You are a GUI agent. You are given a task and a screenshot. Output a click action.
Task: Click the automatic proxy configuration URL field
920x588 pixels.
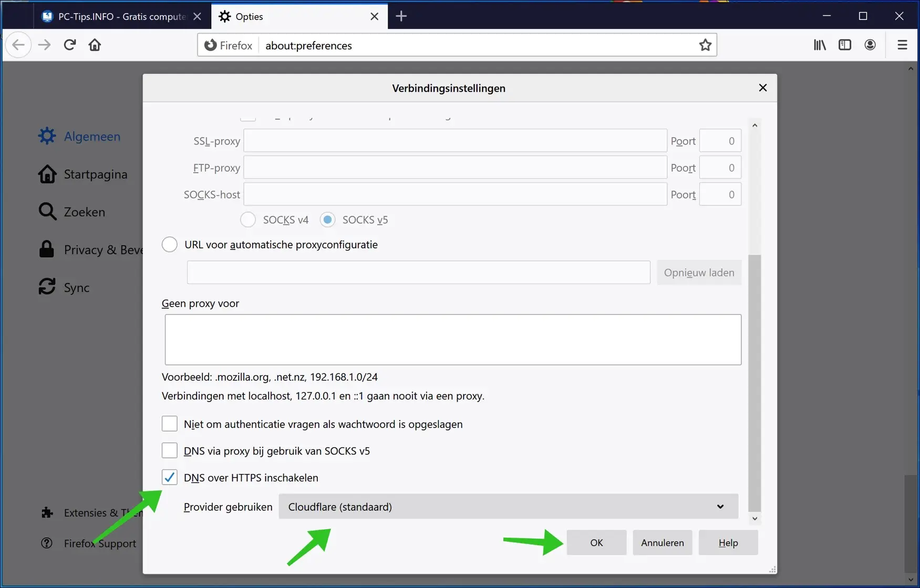(419, 272)
